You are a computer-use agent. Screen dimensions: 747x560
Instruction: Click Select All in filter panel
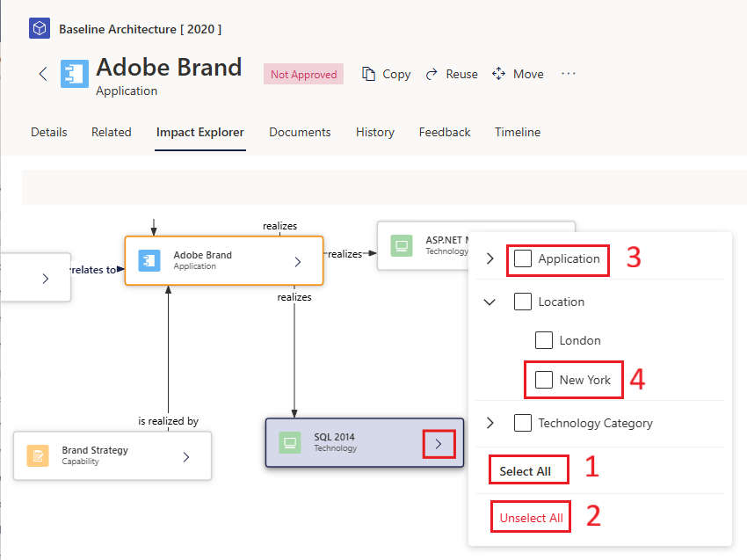pyautogui.click(x=525, y=471)
